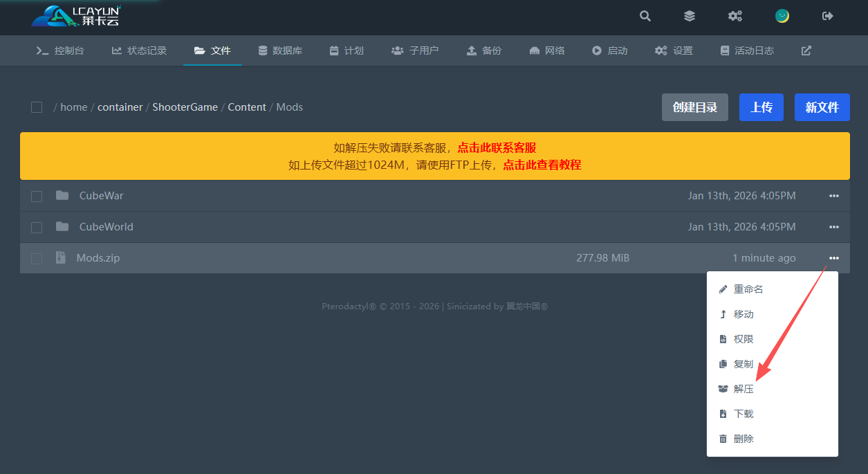Toggle the Mods.zip row three-dot menu
Screen dimensions: 868x474
[x=834, y=258]
